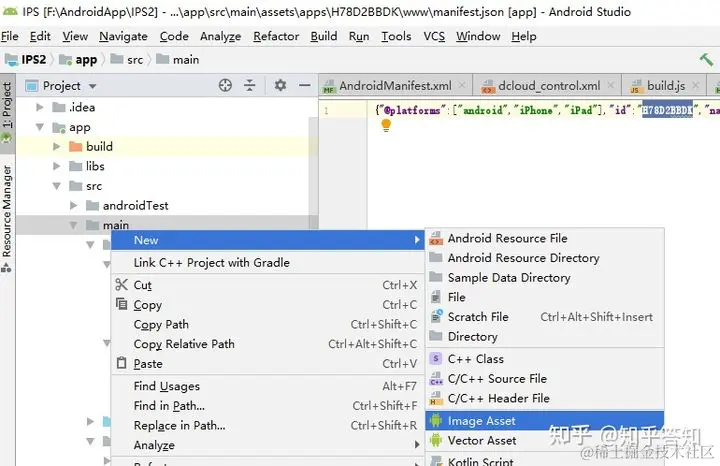
Task: Open Project panel settings gear
Action: (x=280, y=85)
